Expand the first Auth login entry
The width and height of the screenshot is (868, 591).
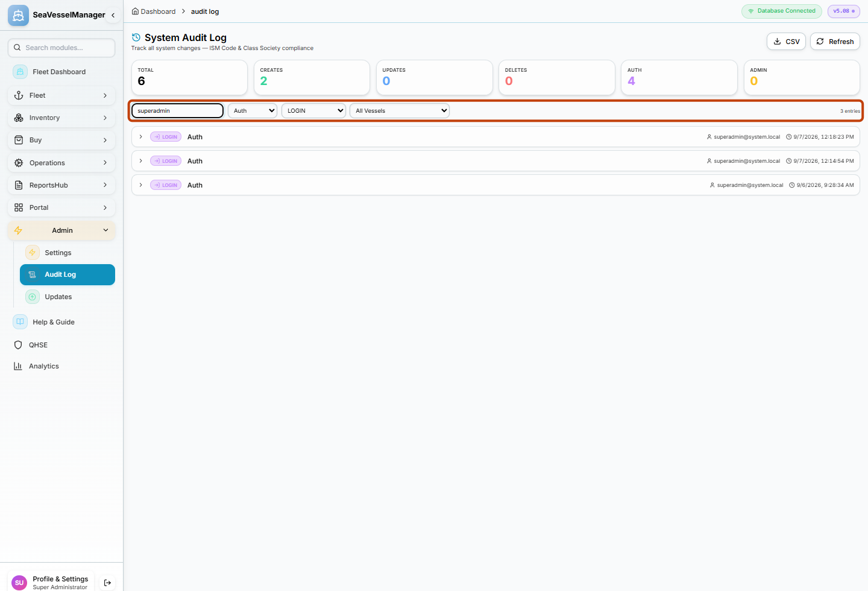tap(141, 137)
